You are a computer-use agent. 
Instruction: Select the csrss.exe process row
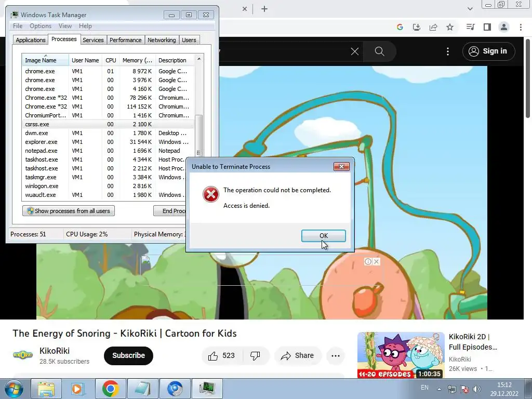click(x=108, y=124)
